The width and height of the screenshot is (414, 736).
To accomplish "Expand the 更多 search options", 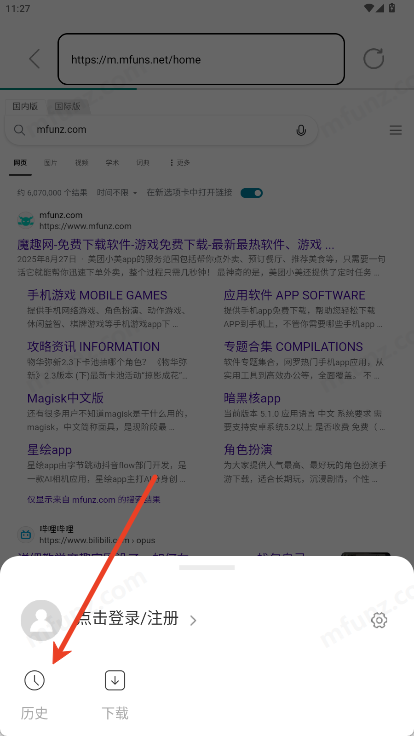I will pos(179,163).
